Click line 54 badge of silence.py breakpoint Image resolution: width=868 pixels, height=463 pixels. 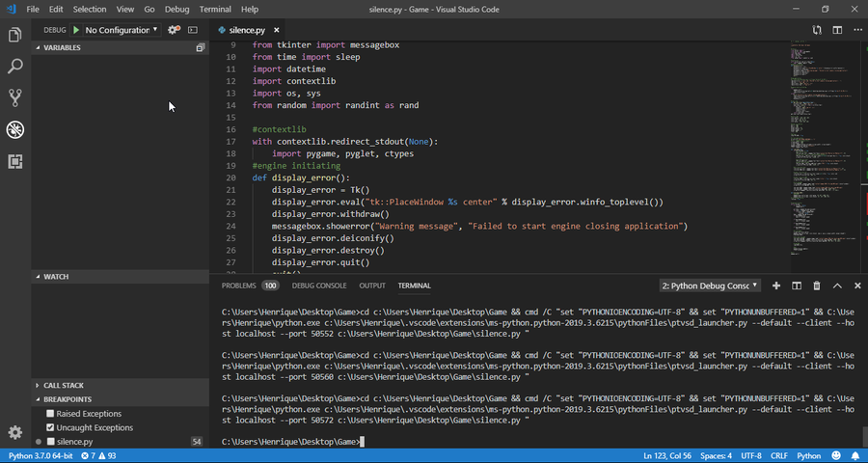pos(197,442)
